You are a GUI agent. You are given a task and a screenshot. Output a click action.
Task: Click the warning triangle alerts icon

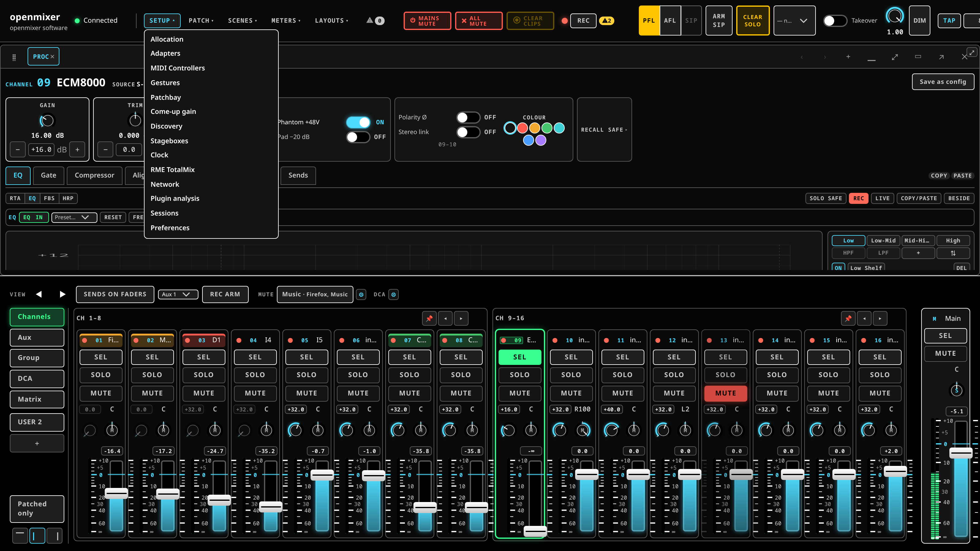click(369, 21)
